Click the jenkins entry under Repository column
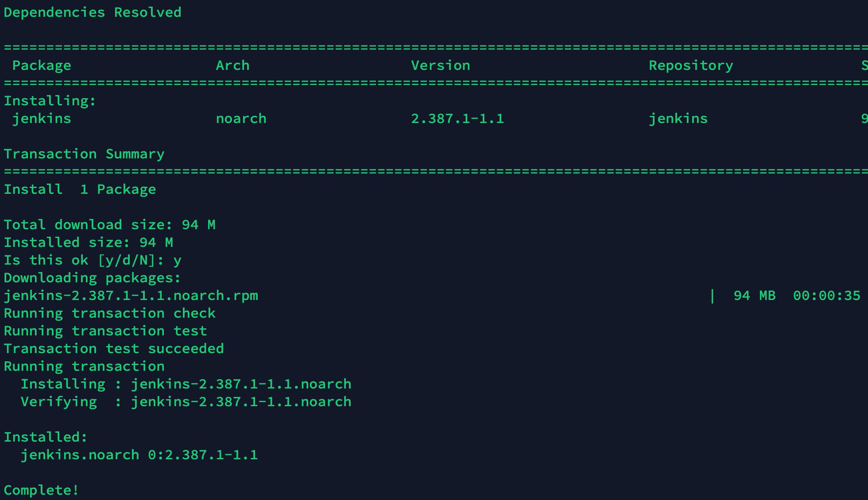Viewport: 868px width, 500px height. 678,119
